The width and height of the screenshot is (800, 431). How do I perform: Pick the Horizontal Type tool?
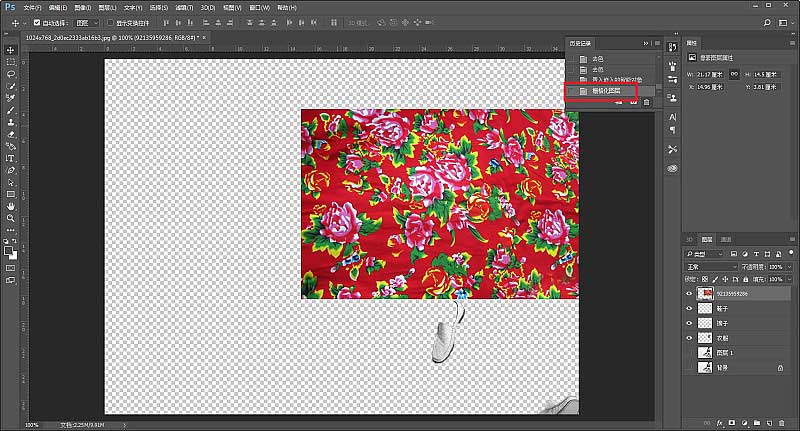click(x=11, y=158)
